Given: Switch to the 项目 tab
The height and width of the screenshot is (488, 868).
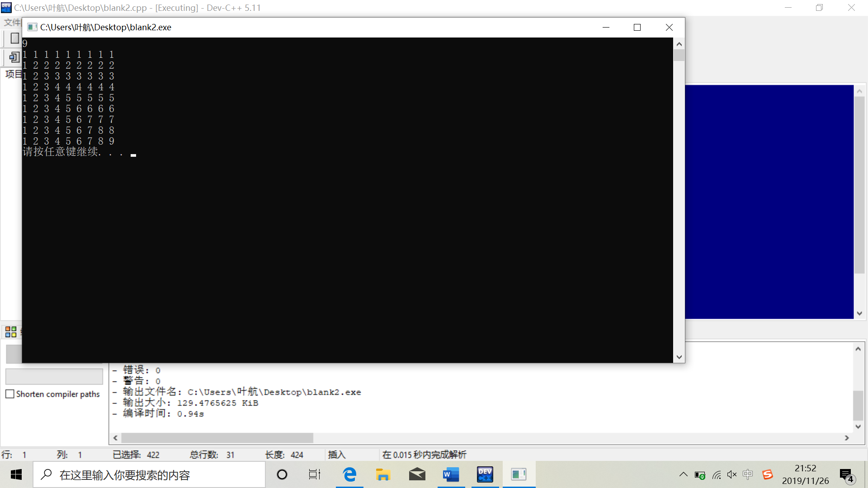Looking at the screenshot, I should 13,74.
